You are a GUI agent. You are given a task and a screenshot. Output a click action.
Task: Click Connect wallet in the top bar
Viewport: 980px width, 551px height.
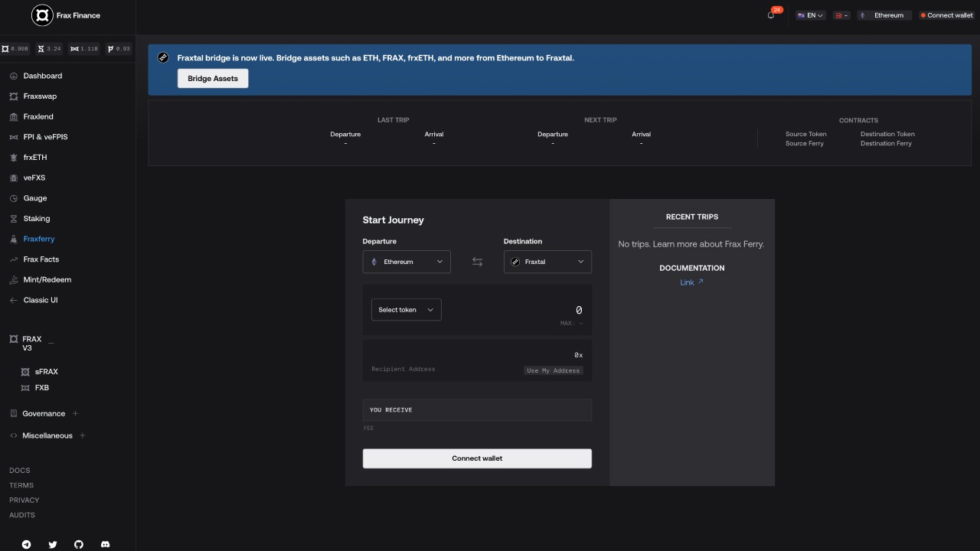pos(946,15)
